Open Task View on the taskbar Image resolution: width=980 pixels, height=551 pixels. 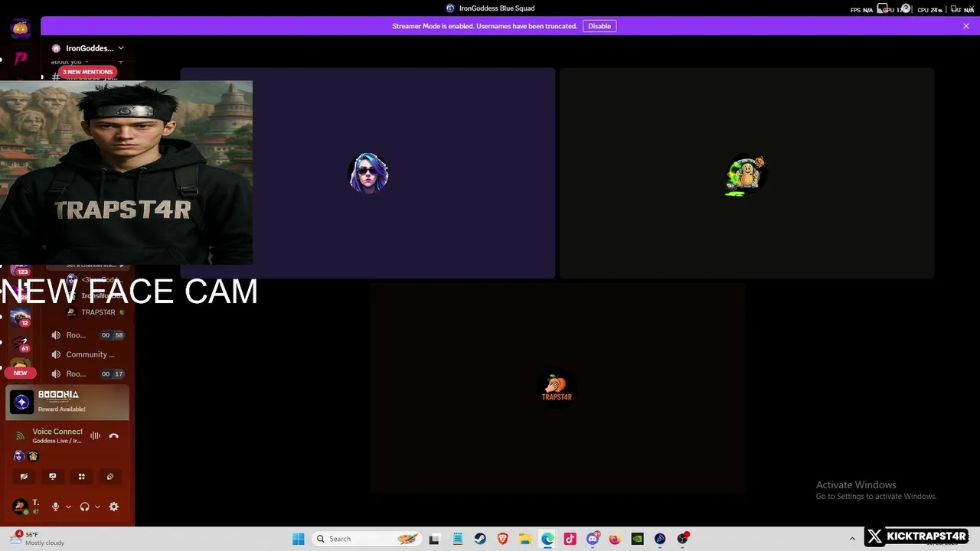(434, 539)
